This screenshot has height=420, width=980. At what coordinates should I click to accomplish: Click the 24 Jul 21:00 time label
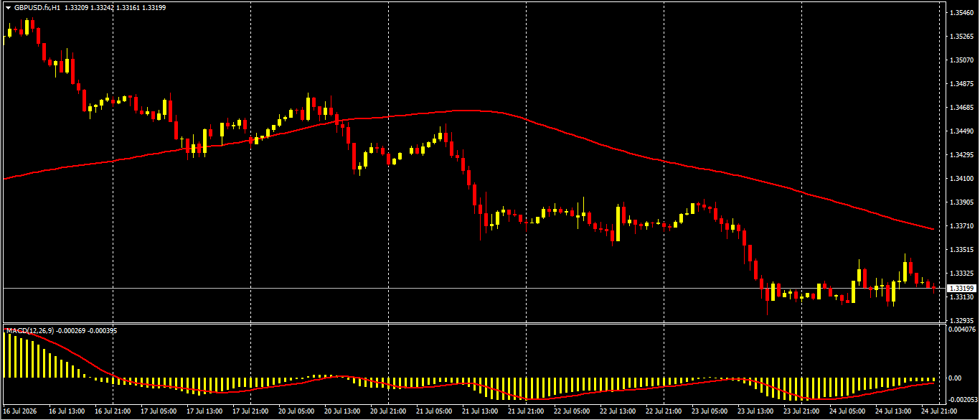(939, 411)
